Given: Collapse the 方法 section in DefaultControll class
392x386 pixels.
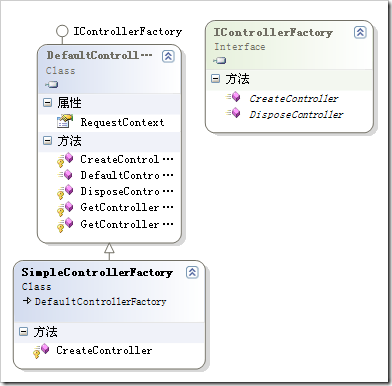Looking at the screenshot, I should pyautogui.click(x=48, y=141).
